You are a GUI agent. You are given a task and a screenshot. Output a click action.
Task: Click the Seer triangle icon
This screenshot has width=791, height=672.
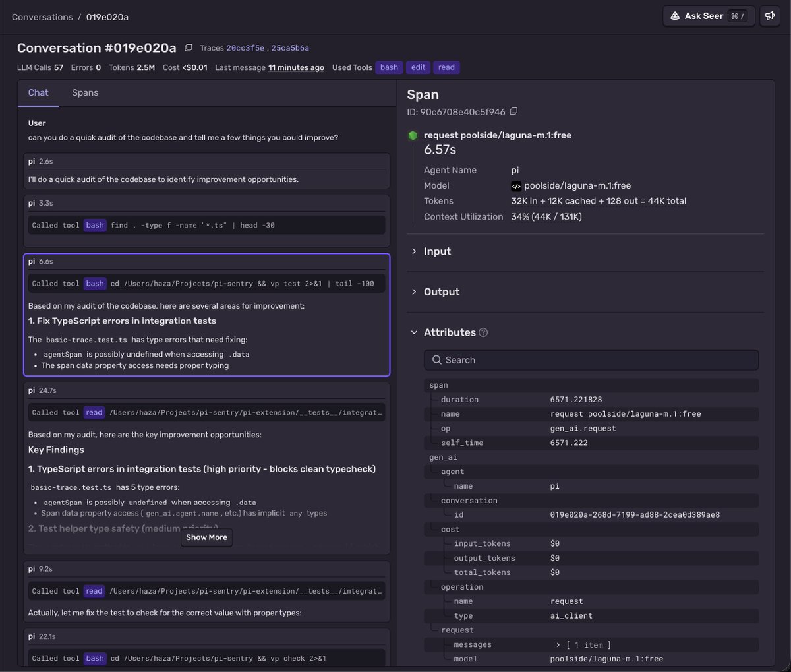coord(675,16)
